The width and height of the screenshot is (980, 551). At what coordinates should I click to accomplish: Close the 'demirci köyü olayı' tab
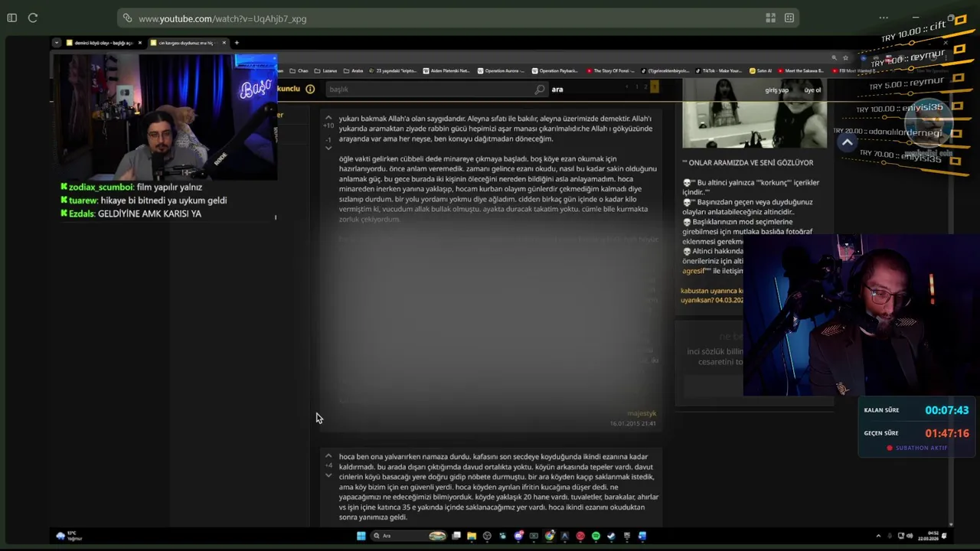tap(139, 43)
